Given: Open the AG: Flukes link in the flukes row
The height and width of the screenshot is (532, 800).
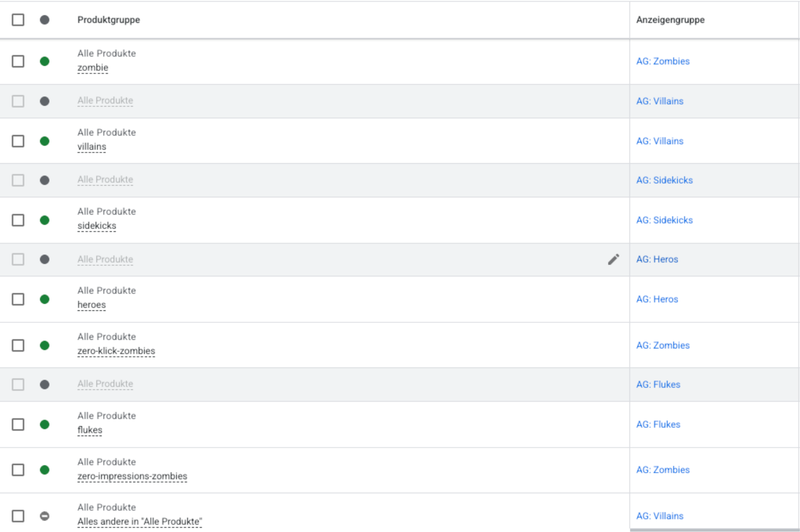Looking at the screenshot, I should (658, 424).
